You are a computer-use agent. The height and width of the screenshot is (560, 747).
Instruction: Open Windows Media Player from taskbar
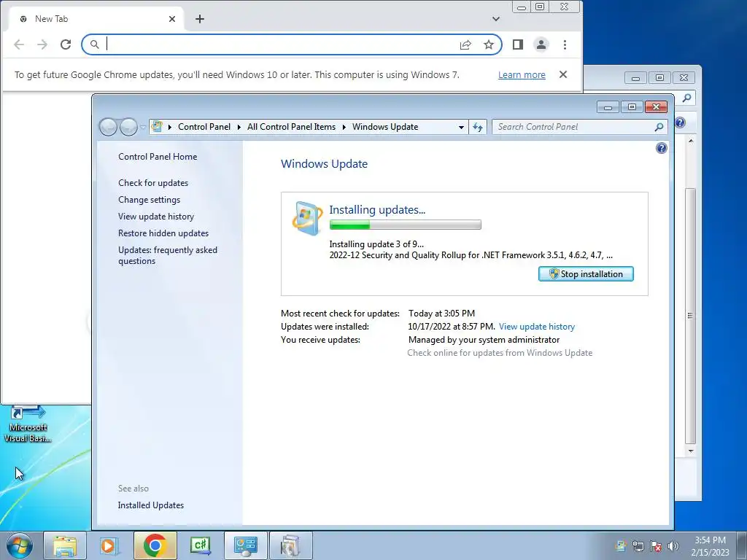click(109, 545)
